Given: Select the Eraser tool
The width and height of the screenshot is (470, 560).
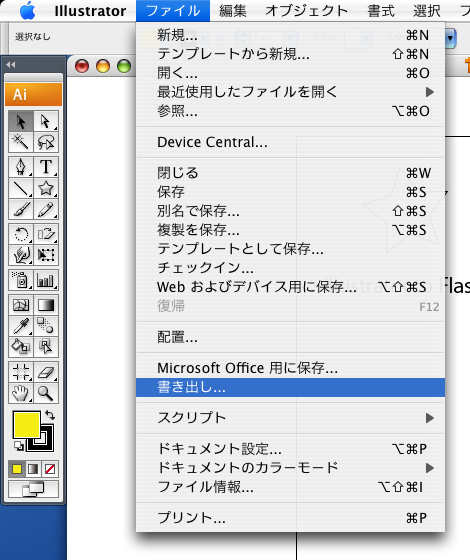Looking at the screenshot, I should [x=46, y=372].
